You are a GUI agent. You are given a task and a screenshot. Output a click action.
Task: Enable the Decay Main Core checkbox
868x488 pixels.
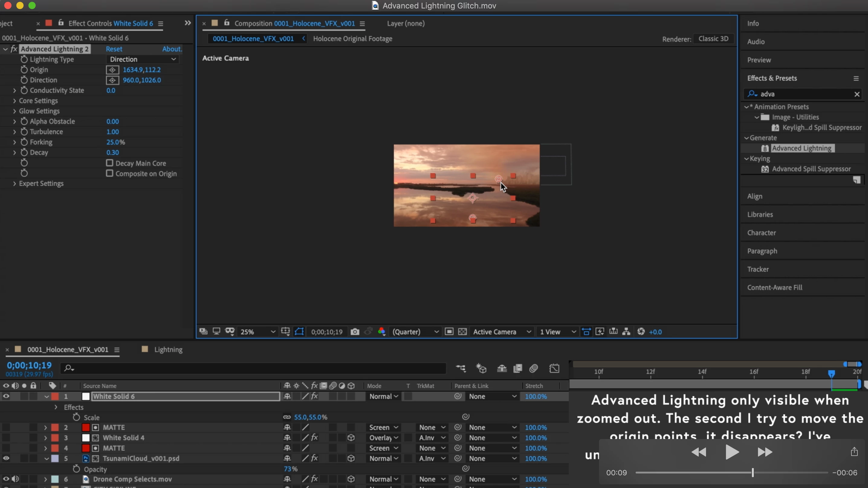(x=109, y=163)
